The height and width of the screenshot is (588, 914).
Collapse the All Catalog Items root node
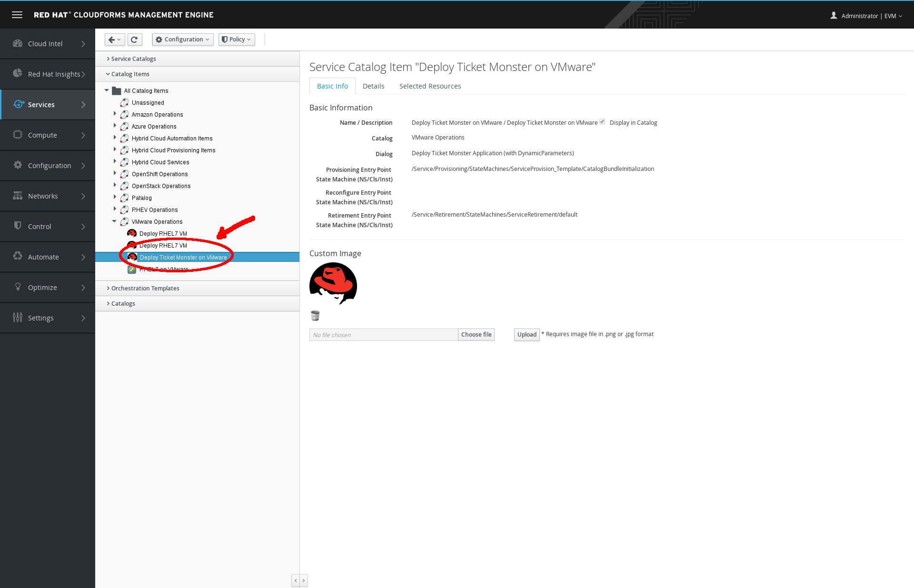(x=107, y=90)
